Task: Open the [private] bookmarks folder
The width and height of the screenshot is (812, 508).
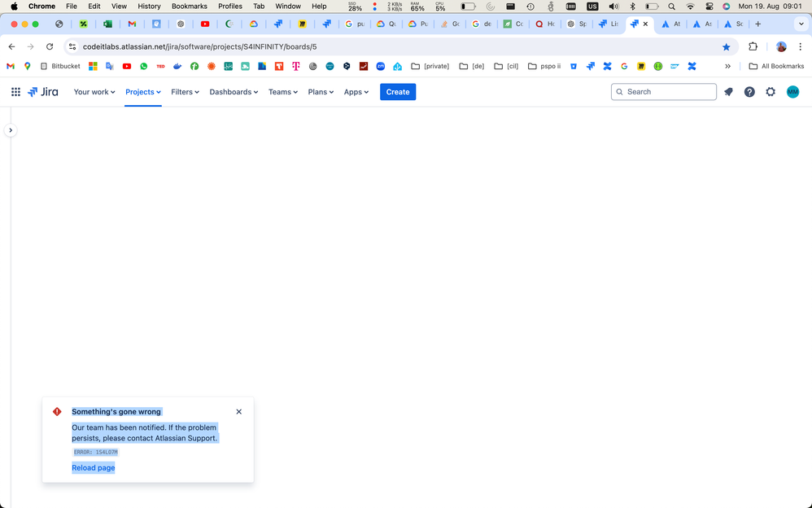Action: [430, 67]
